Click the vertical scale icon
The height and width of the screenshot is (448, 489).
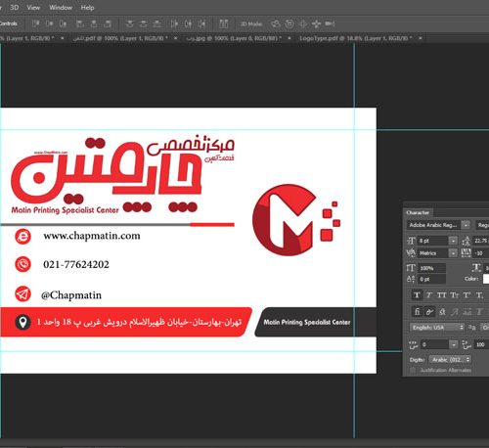click(x=411, y=268)
